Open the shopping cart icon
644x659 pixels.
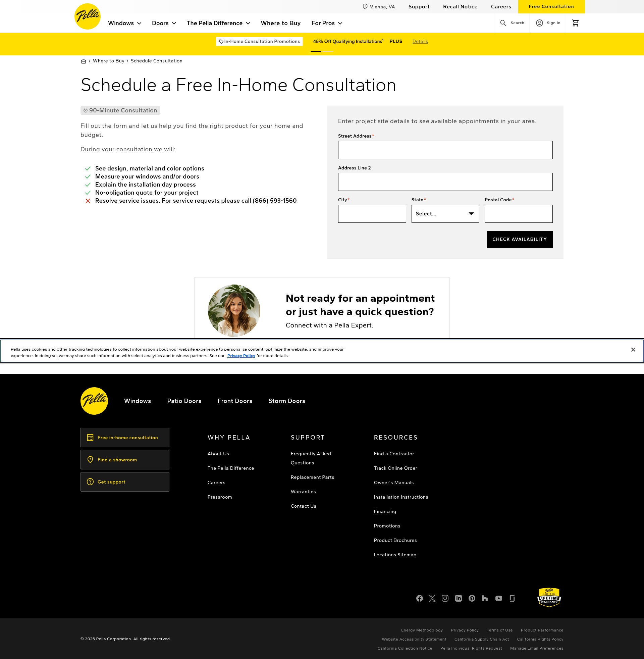(x=575, y=23)
